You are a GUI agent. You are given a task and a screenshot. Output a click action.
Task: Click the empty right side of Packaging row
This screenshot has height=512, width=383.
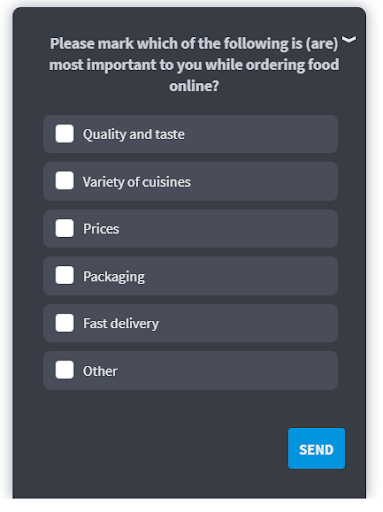[x=243, y=276]
